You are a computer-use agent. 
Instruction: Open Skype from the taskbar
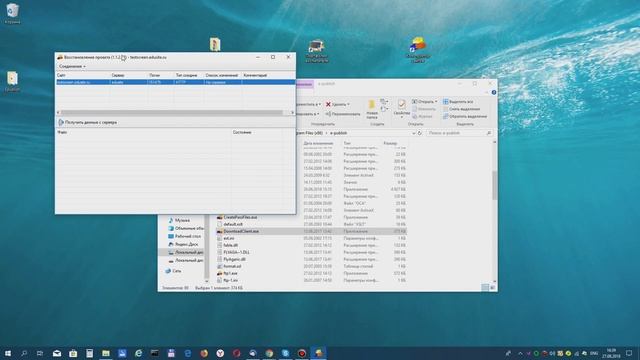[285, 353]
